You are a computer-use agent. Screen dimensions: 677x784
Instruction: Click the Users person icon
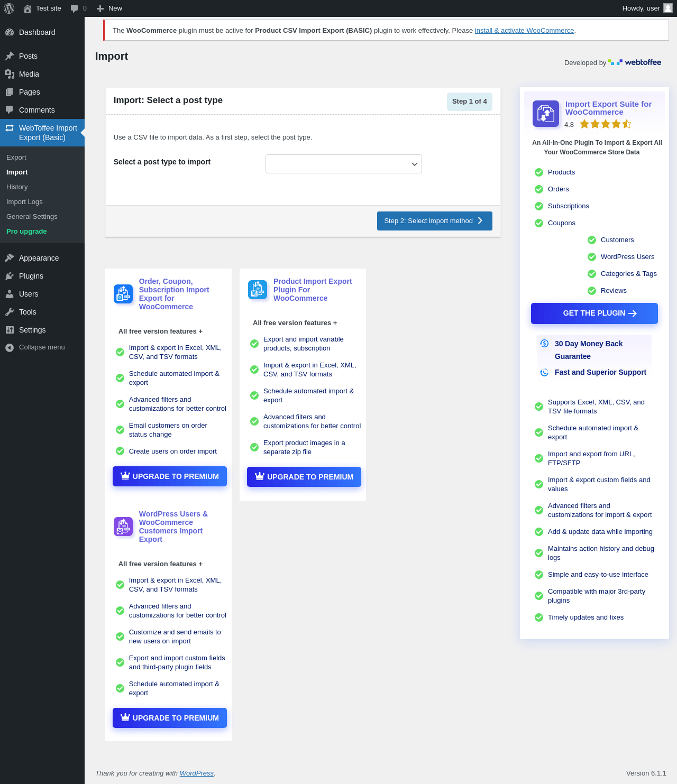(x=10, y=294)
